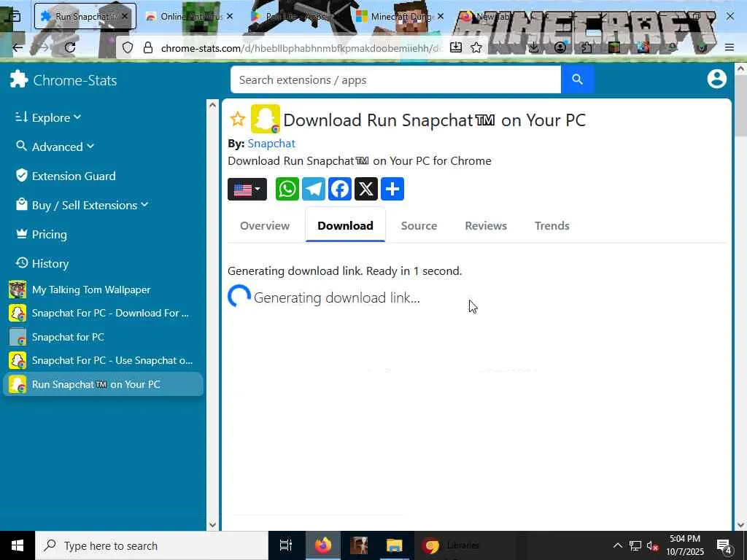Open Task View on the taskbar
This screenshot has height=560, width=747.
click(x=286, y=545)
